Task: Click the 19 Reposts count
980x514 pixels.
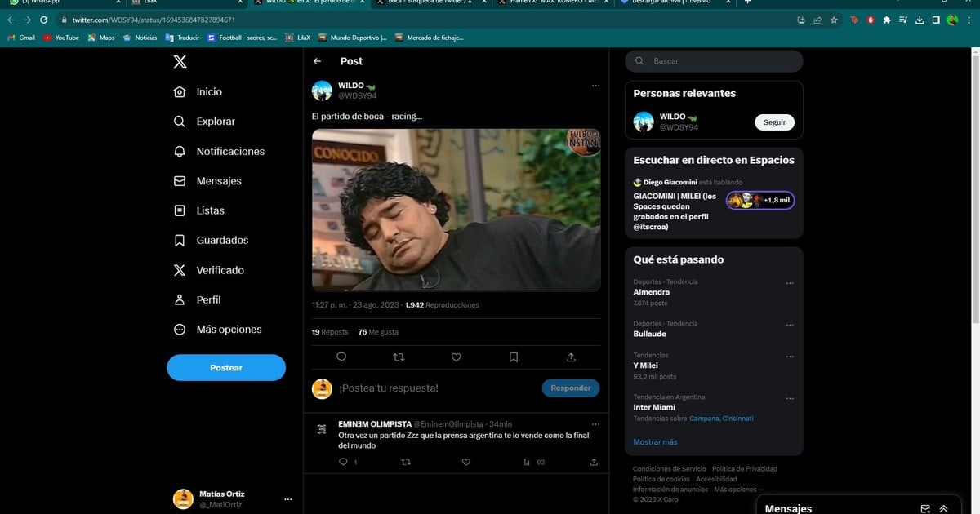Action: (330, 332)
